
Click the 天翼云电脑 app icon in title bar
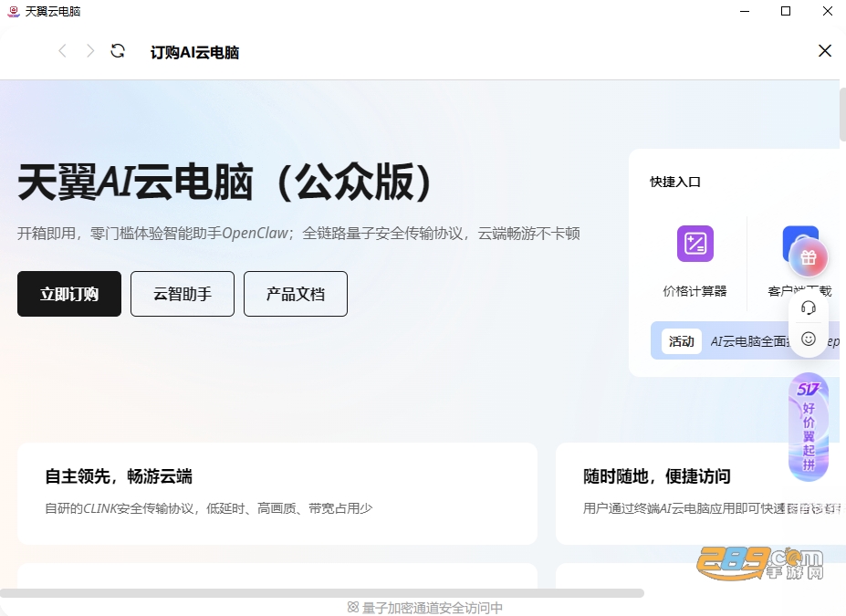(14, 11)
